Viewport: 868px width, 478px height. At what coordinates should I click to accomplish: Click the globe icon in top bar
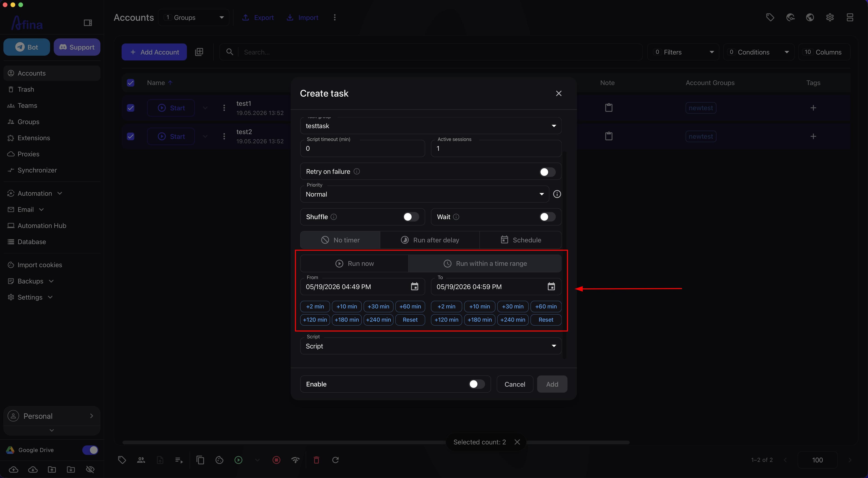point(810,17)
